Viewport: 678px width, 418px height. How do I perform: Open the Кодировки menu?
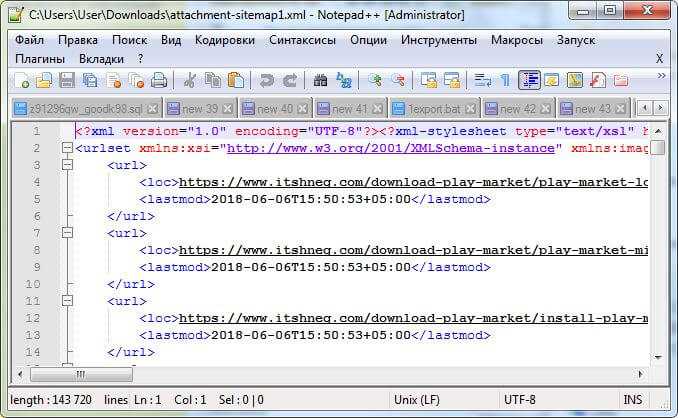(x=224, y=40)
